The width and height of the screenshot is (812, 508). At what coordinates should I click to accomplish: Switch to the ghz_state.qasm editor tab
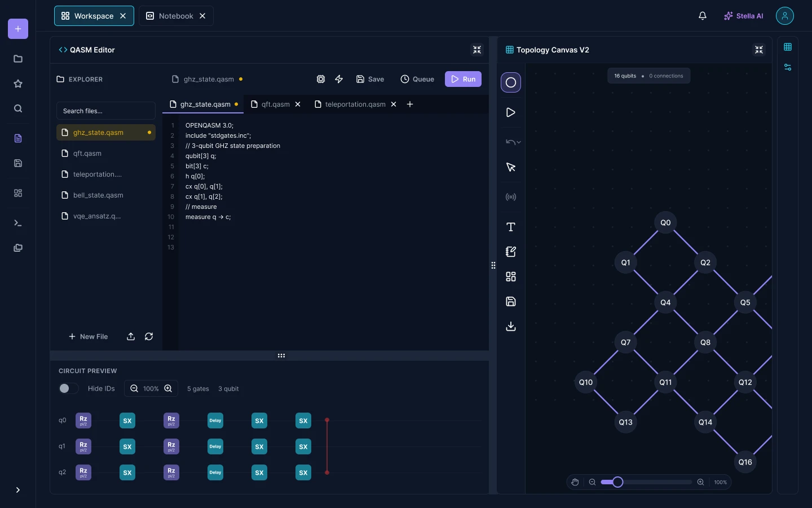(203, 104)
